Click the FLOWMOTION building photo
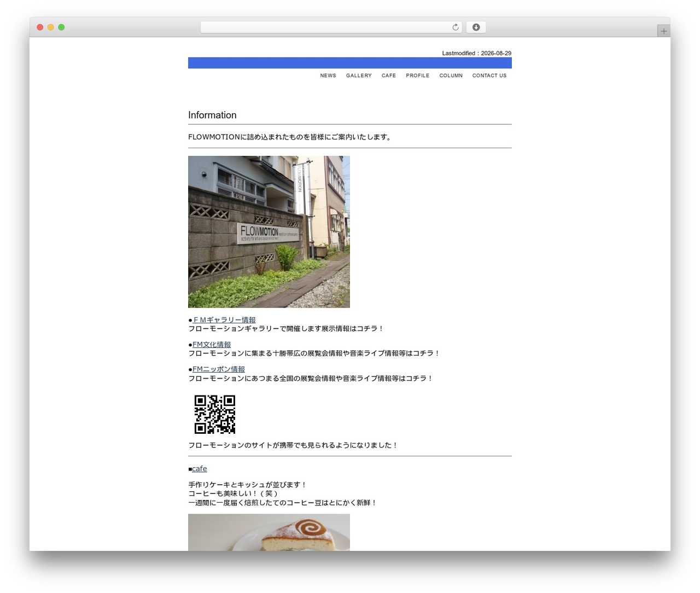The image size is (700, 593). pos(269,232)
